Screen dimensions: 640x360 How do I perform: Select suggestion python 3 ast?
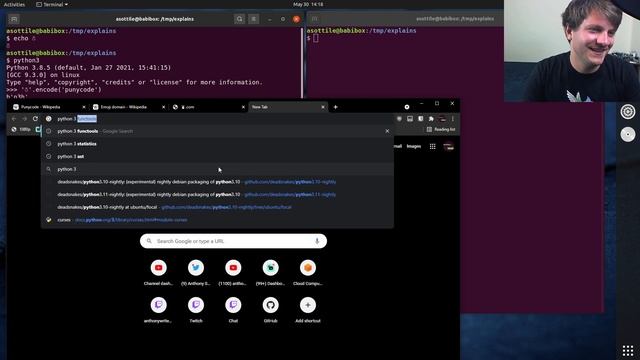[x=217, y=156]
